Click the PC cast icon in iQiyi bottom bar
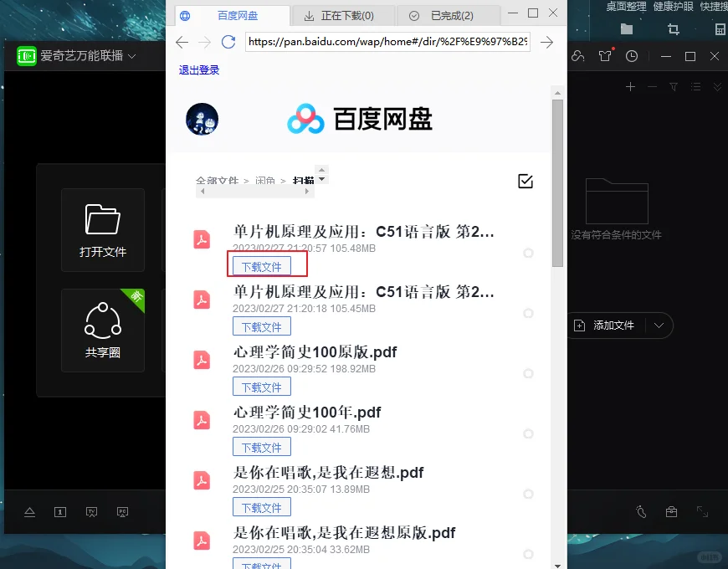This screenshot has width=728, height=569. click(120, 512)
